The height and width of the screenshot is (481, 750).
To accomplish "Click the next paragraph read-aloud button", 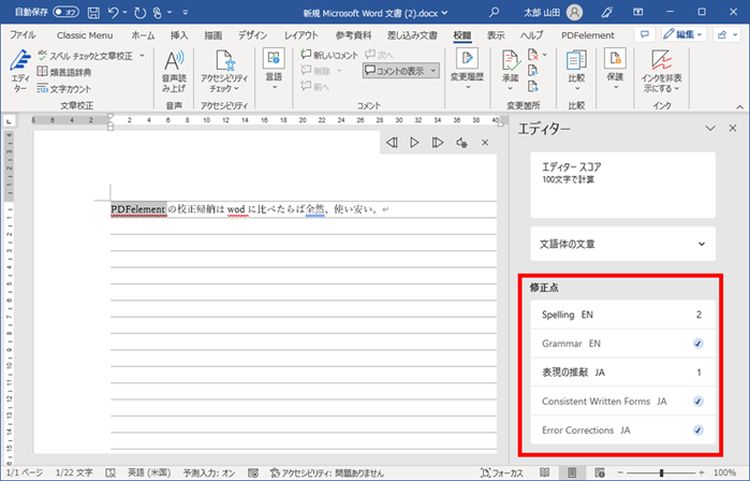I will click(x=437, y=142).
